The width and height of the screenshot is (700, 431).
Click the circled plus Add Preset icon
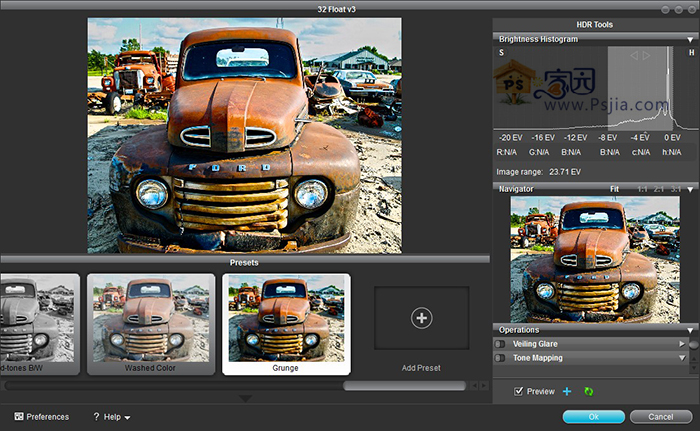[421, 318]
